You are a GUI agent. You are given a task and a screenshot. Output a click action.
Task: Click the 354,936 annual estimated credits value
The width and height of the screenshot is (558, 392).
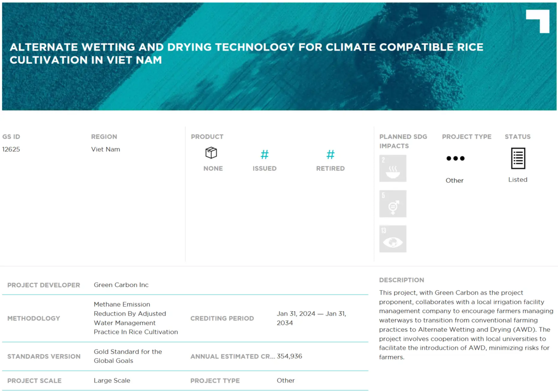tap(289, 356)
